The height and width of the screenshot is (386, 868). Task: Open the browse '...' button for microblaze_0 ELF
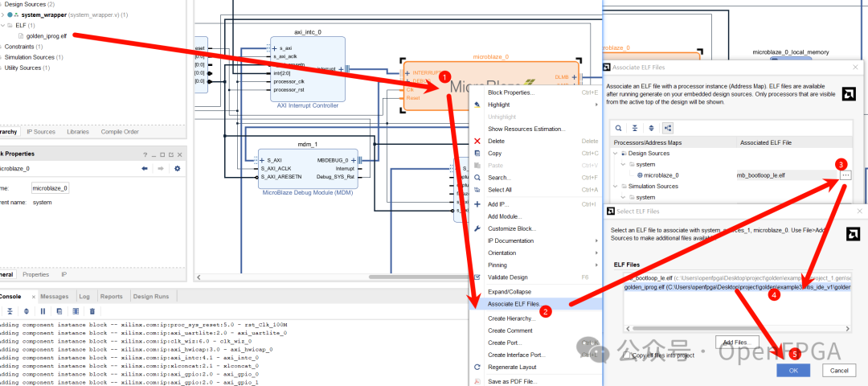point(845,175)
